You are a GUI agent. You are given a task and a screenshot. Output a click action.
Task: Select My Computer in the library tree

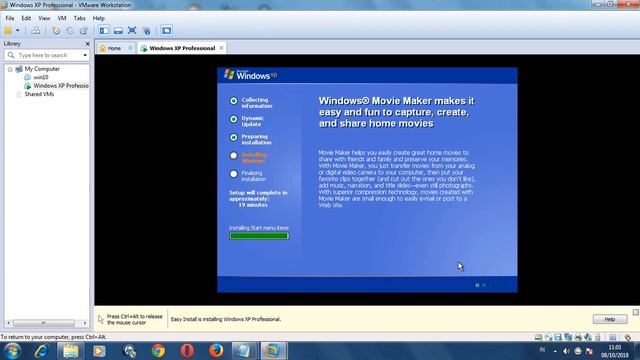pyautogui.click(x=42, y=69)
